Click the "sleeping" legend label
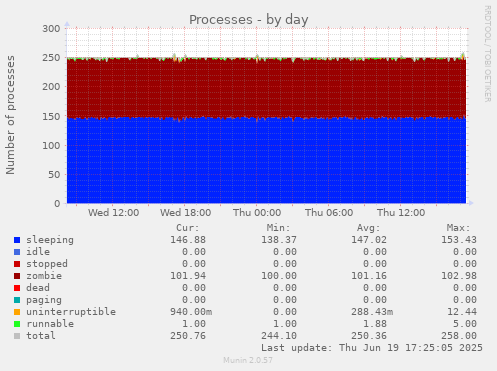 point(50,240)
